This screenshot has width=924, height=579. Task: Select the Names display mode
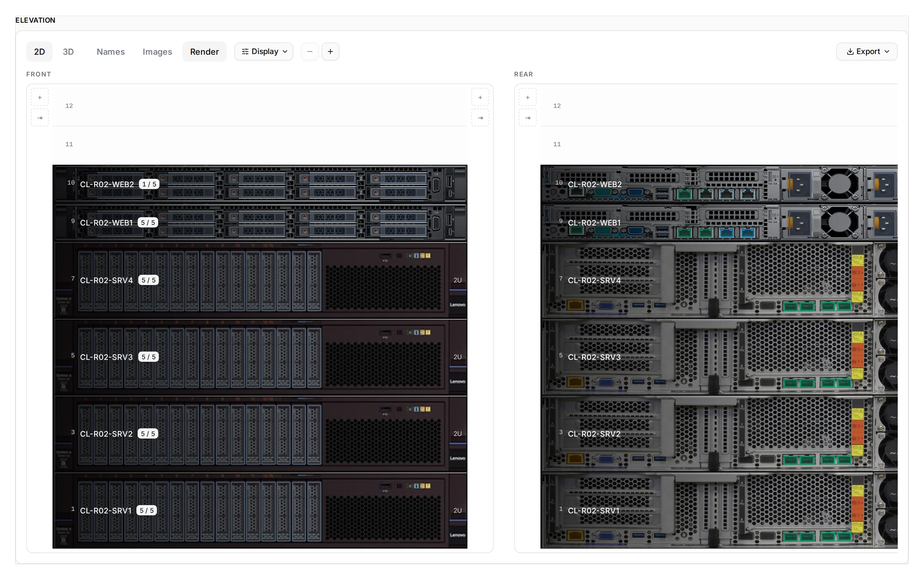coord(110,52)
